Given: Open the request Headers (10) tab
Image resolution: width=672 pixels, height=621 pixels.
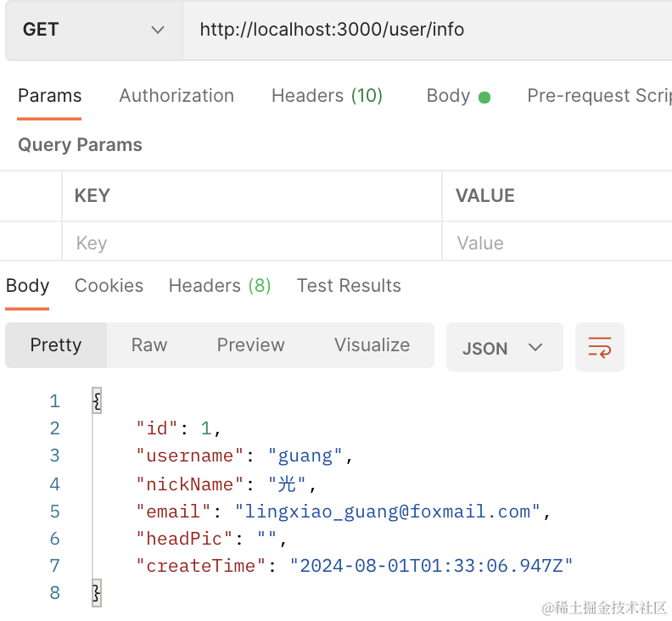Looking at the screenshot, I should tap(327, 96).
